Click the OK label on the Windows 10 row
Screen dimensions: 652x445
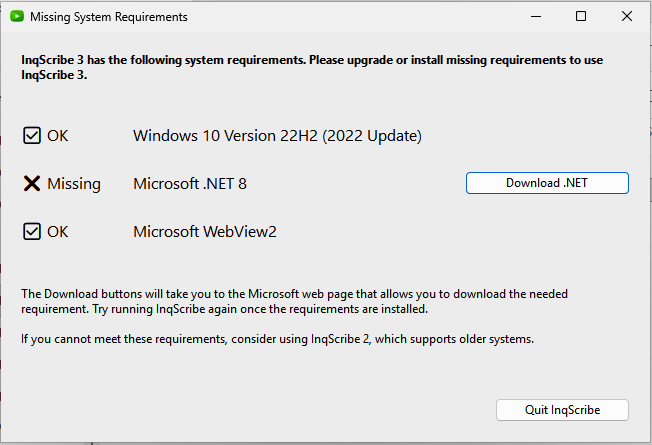coord(57,136)
